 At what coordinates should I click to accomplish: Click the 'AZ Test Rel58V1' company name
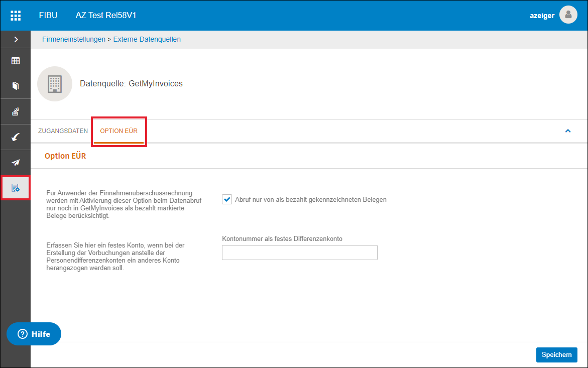[x=106, y=16]
